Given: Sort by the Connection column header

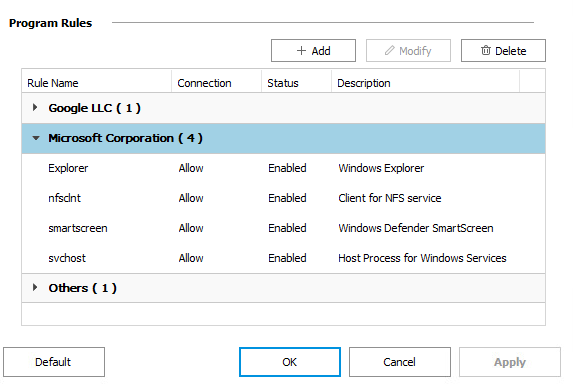Looking at the screenshot, I should (x=216, y=83).
